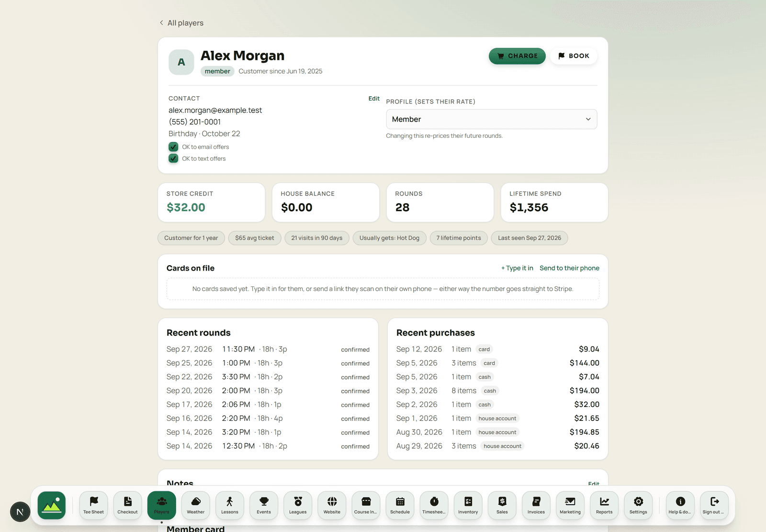Viewport: 766px width, 532px height.
Task: Open the $144.00 card purchase
Action: pyautogui.click(x=498, y=363)
